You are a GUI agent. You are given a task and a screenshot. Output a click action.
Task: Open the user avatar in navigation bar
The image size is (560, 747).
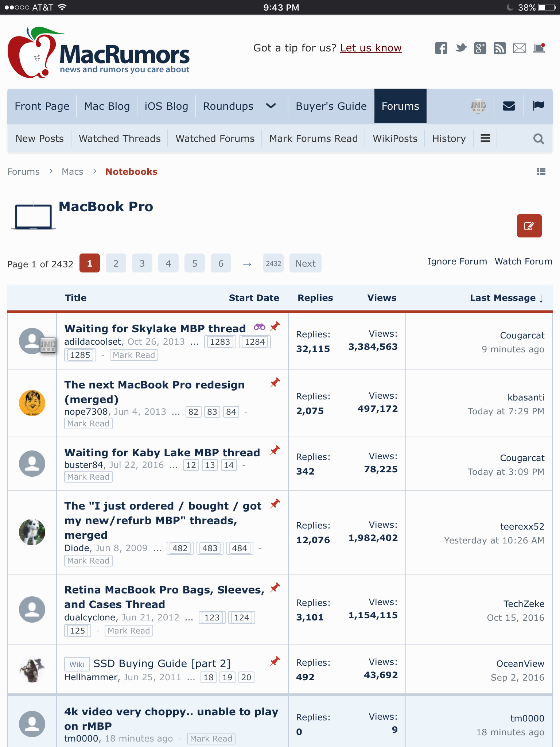click(x=478, y=106)
